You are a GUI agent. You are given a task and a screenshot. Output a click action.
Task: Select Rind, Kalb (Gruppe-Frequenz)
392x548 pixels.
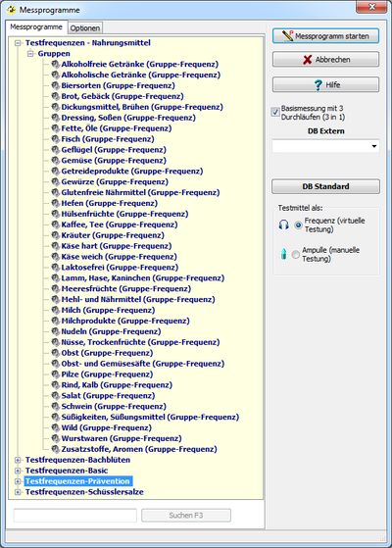click(117, 385)
